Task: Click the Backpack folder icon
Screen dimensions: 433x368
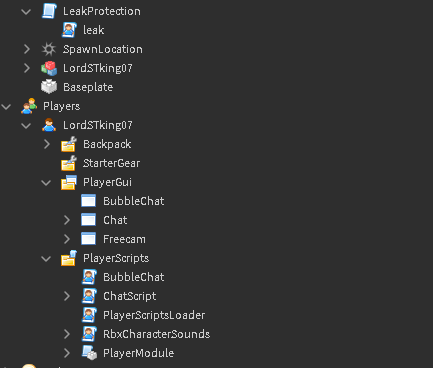Action: click(69, 144)
